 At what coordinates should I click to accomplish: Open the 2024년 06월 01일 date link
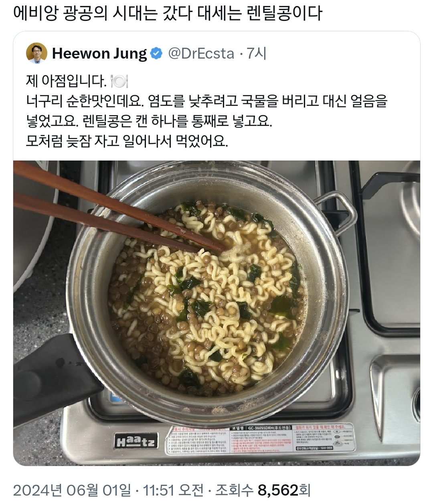click(72, 490)
